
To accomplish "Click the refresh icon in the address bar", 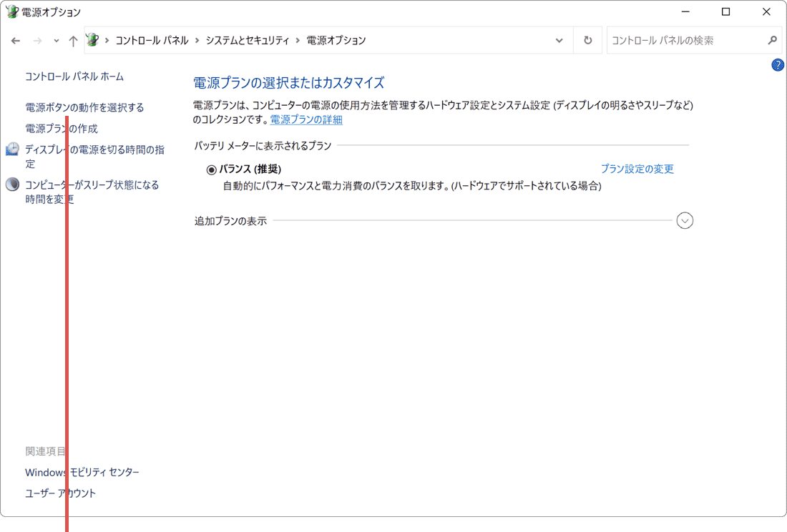I will point(587,40).
